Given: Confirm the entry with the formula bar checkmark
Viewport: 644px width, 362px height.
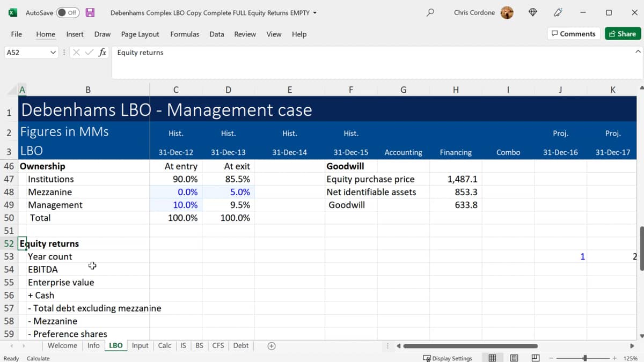Looking at the screenshot, I should tap(89, 53).
